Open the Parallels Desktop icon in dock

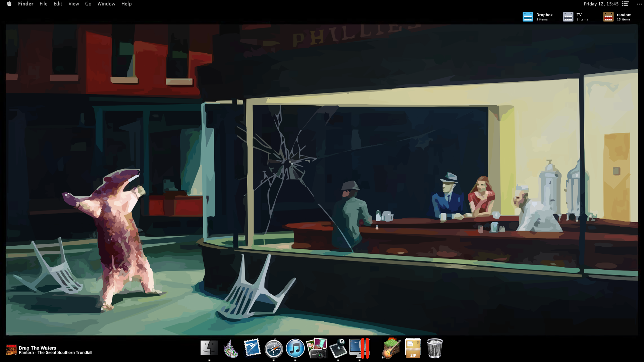360,349
